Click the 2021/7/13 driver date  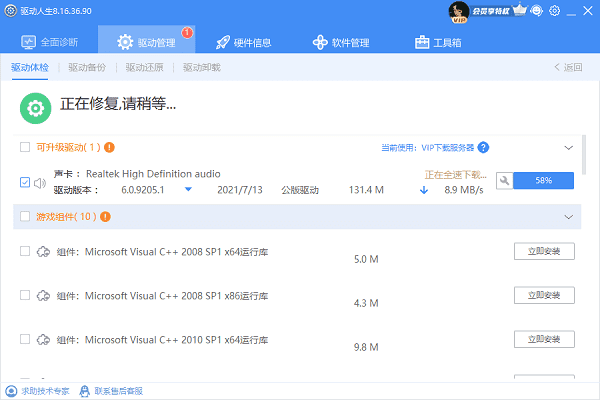[x=240, y=190]
